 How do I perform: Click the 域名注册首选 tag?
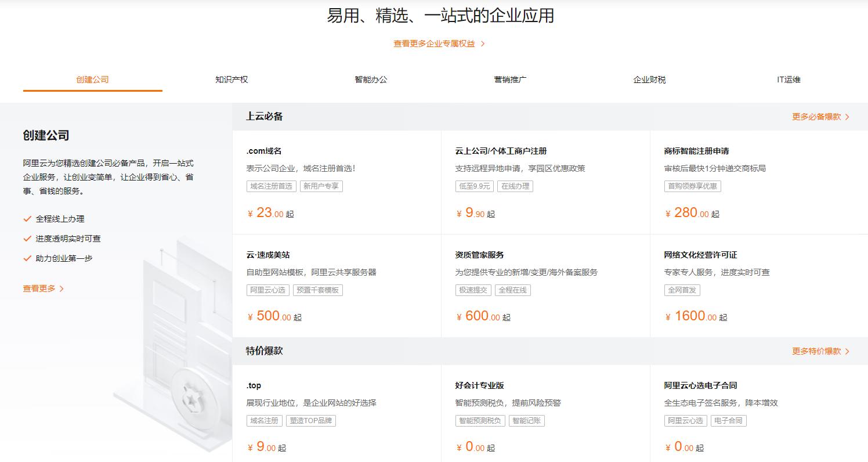point(271,186)
